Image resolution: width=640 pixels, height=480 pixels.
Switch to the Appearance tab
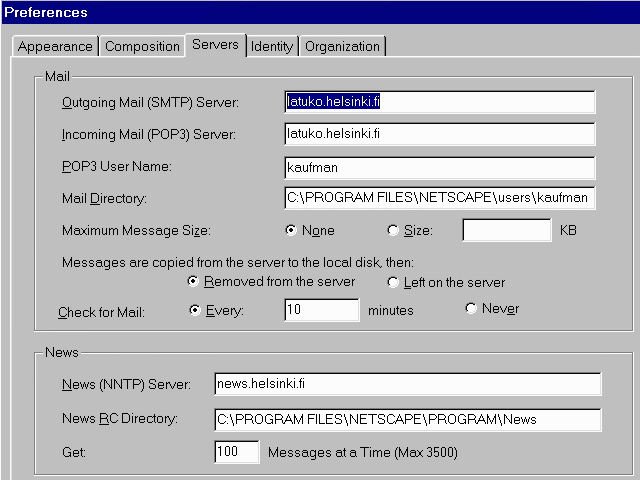tap(55, 47)
